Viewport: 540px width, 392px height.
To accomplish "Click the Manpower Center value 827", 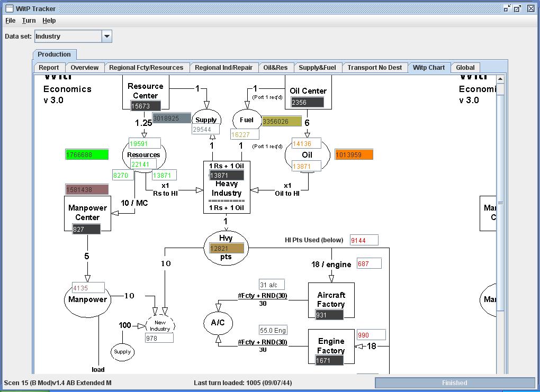I will (86, 229).
